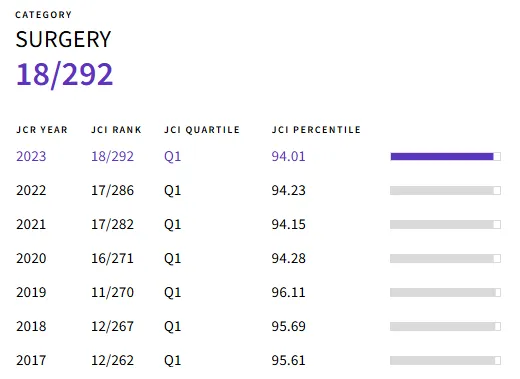Select the 2022 year entry
Image resolution: width=520 pixels, height=379 pixels.
click(x=31, y=190)
